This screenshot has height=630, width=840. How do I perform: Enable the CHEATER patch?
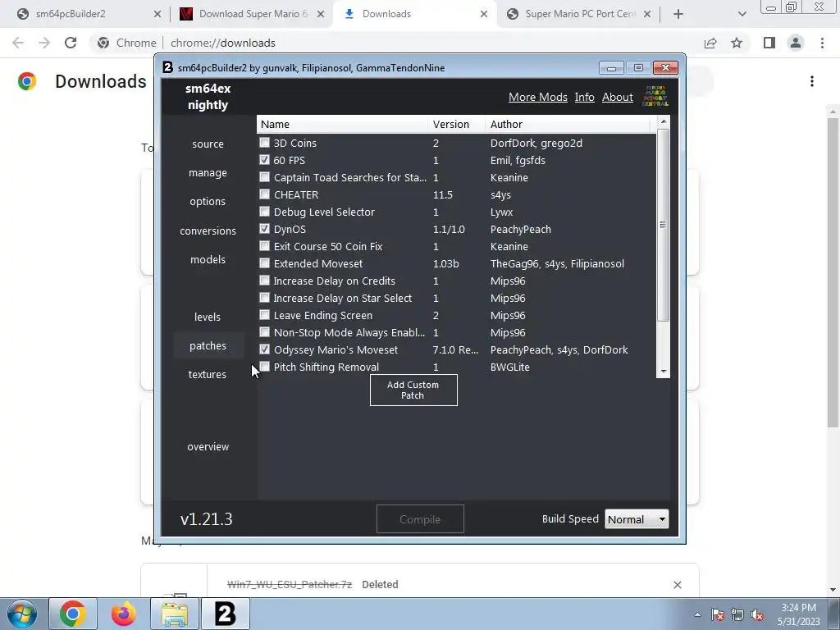tap(265, 194)
